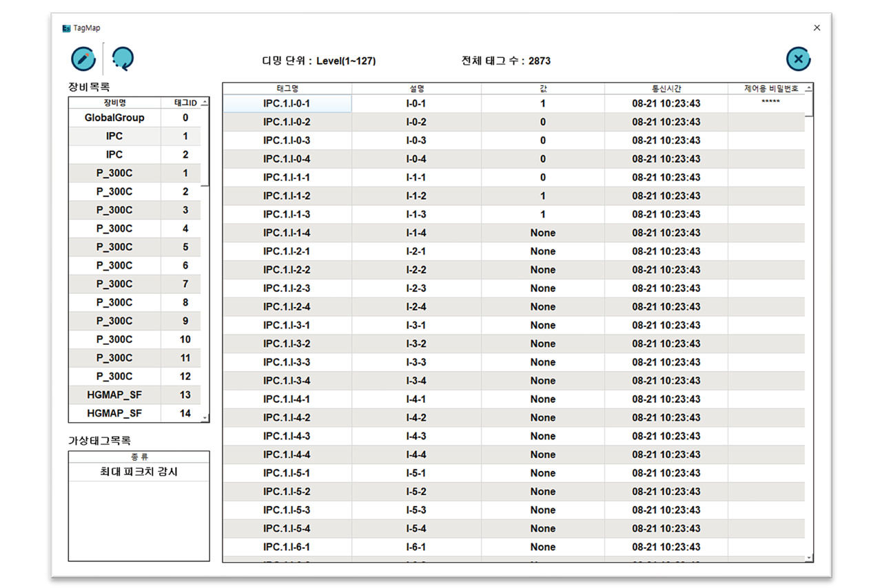882x588 pixels.
Task: Click the 제어용 비밀번호 column header
Action: 766,88
